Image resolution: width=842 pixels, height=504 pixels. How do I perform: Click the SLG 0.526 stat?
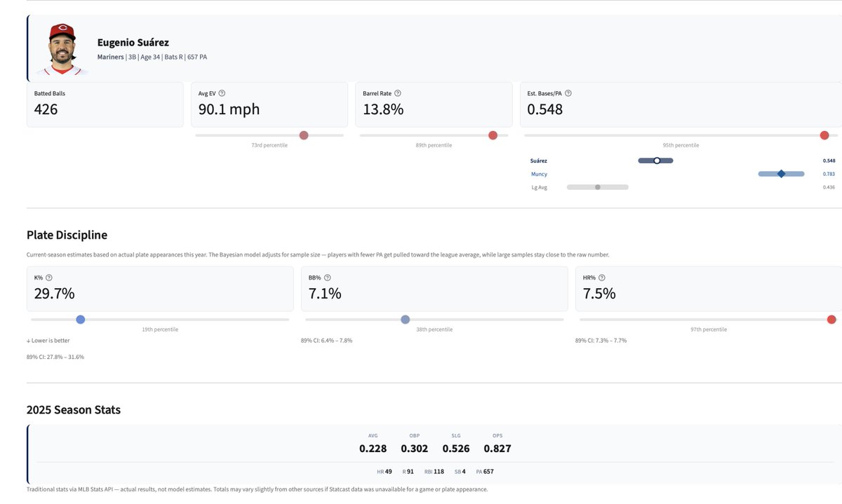[x=456, y=444]
